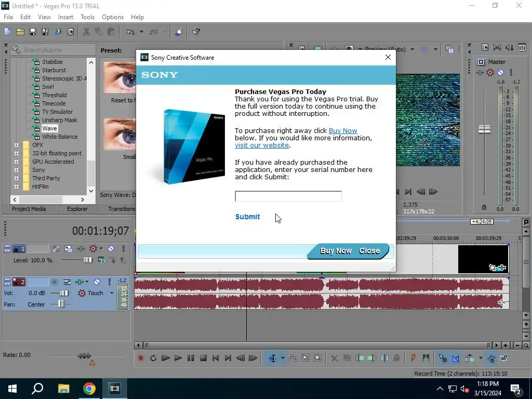This screenshot has height=399, width=532.
Task: Mute video track 1
Action: pyautogui.click(x=111, y=249)
